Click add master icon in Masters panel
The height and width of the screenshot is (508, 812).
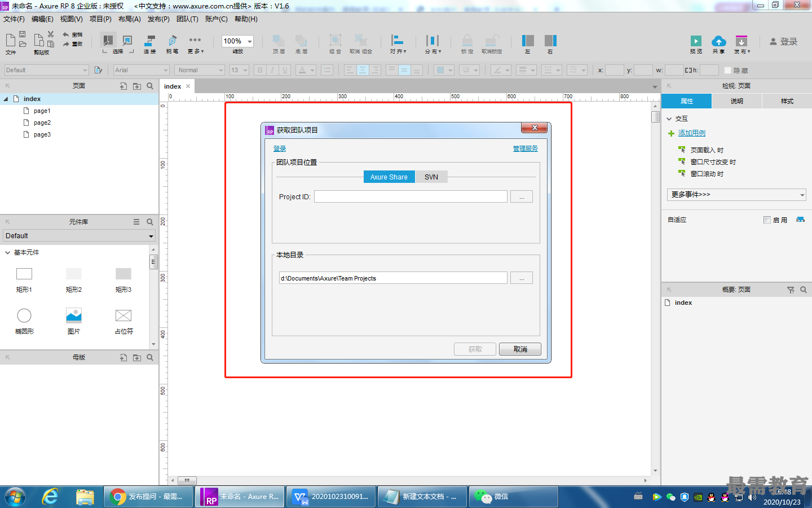123,357
